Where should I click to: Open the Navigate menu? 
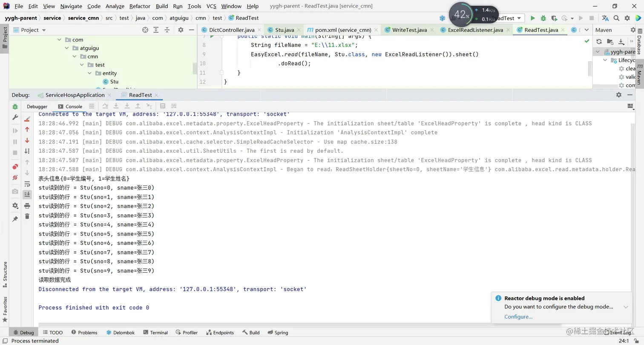[x=71, y=6]
